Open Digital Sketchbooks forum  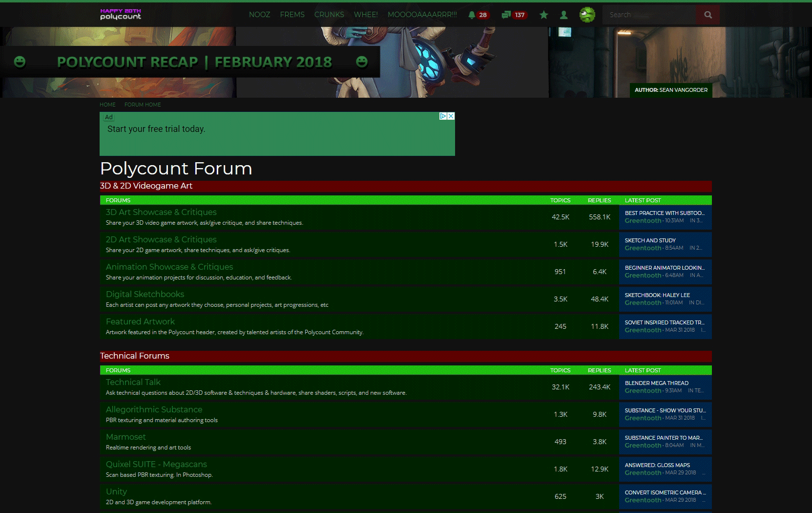tap(145, 294)
